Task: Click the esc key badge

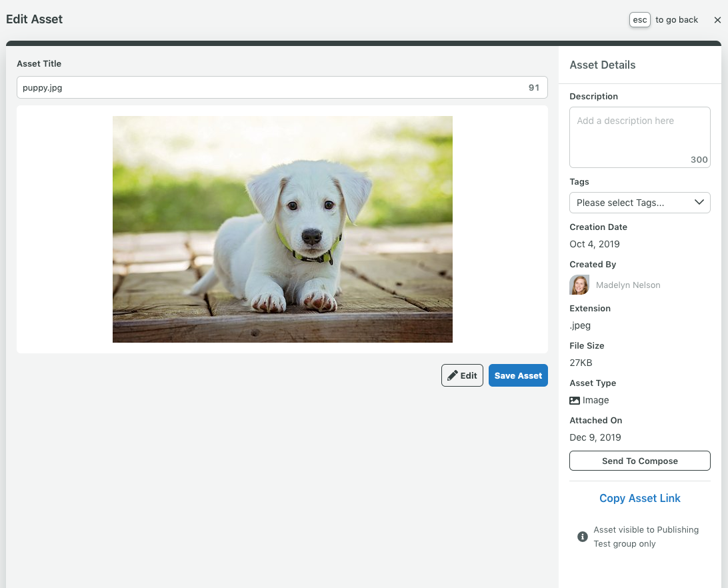Action: 639,20
